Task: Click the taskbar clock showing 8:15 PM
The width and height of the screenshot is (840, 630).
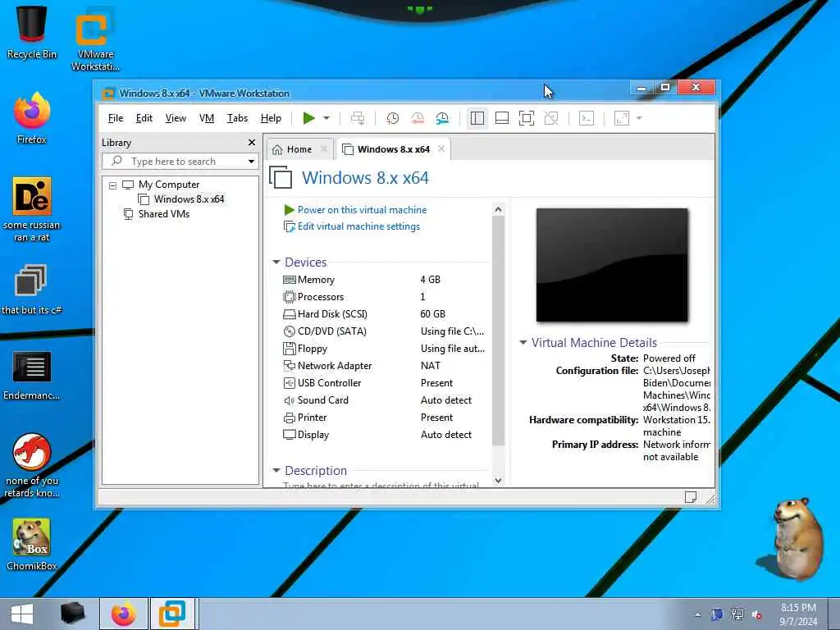Action: [798, 614]
